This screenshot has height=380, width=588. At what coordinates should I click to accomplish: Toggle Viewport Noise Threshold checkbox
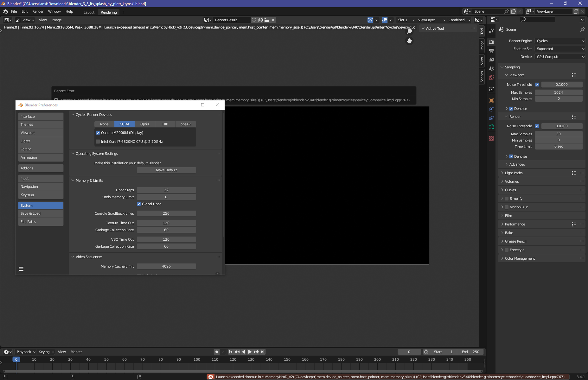[x=537, y=85]
